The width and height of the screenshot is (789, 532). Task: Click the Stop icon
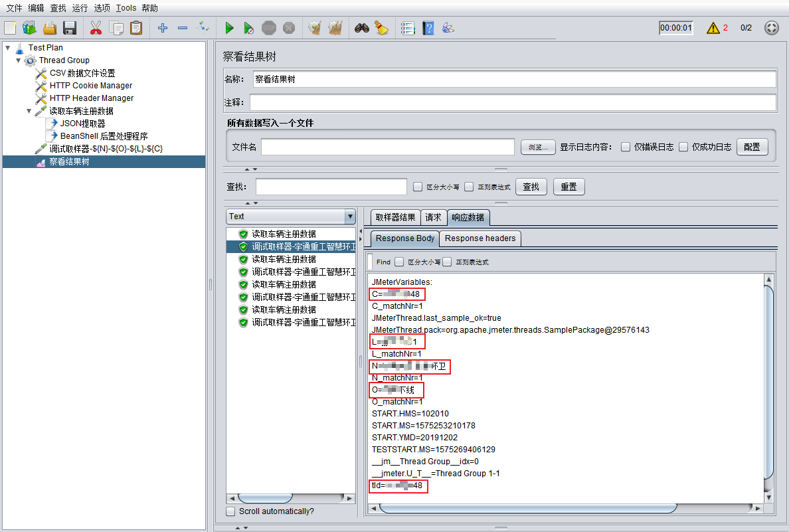[269, 28]
